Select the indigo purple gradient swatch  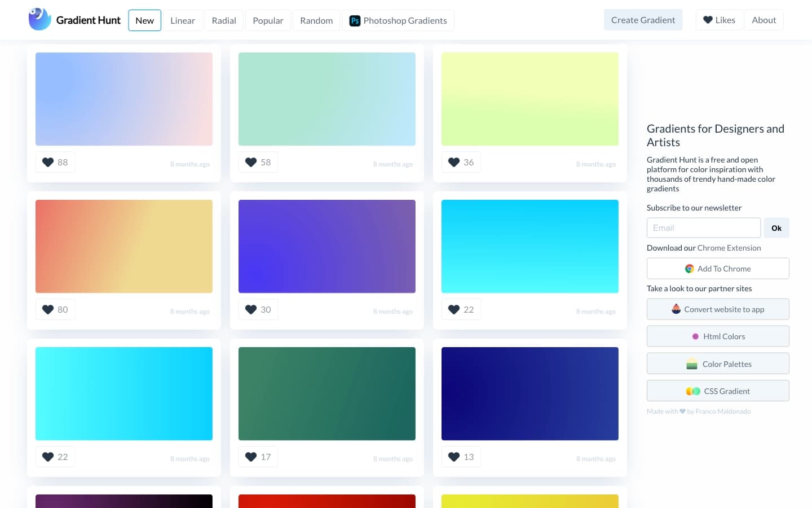pyautogui.click(x=327, y=246)
